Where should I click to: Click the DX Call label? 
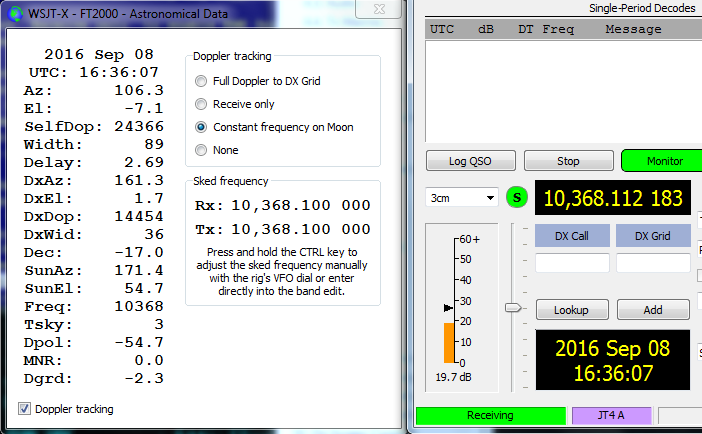click(572, 236)
